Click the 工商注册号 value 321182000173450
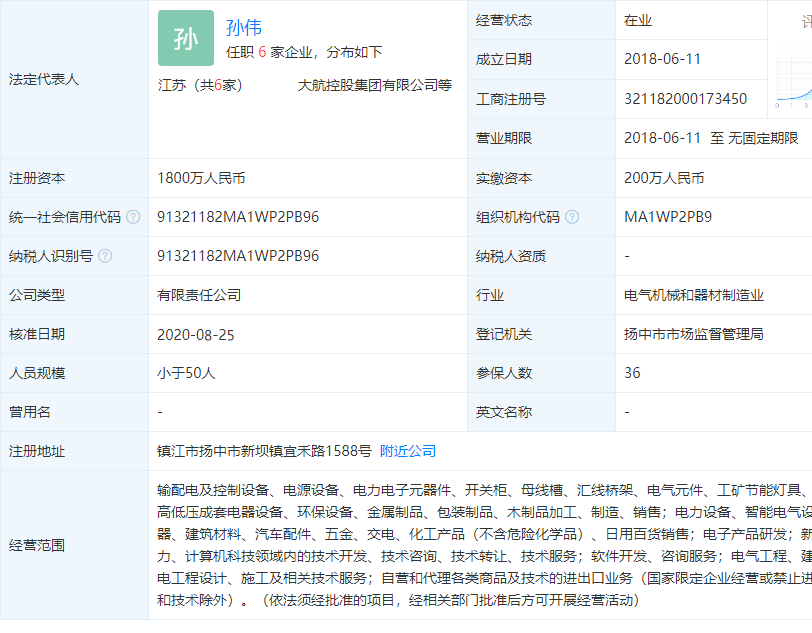Viewport: 812px width, 633px height. tap(685, 99)
